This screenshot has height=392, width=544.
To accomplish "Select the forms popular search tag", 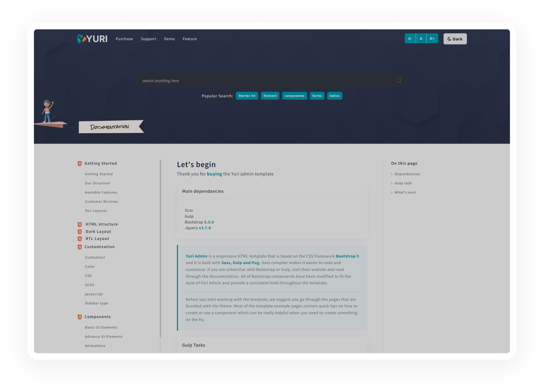I will click(317, 96).
